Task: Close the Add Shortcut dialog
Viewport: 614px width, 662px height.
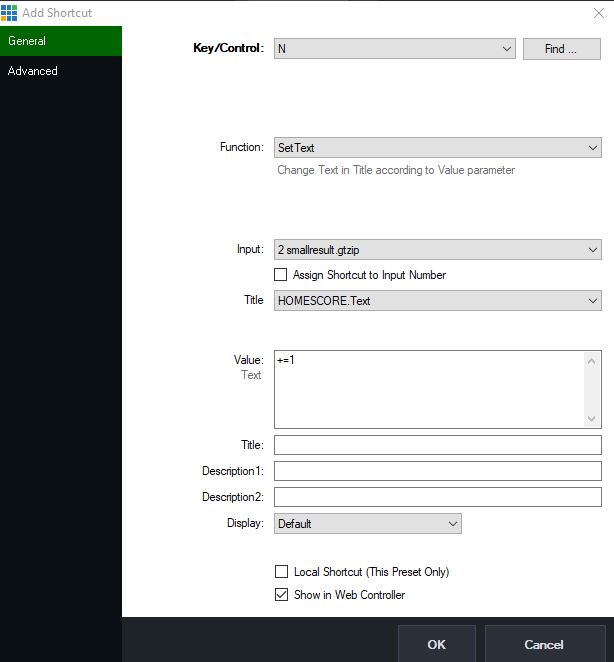Action: [598, 12]
